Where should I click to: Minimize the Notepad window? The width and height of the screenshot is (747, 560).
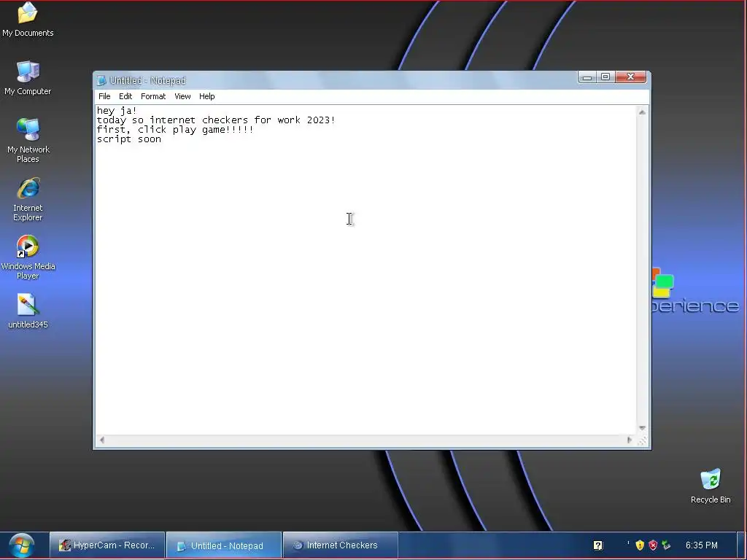pyautogui.click(x=587, y=77)
